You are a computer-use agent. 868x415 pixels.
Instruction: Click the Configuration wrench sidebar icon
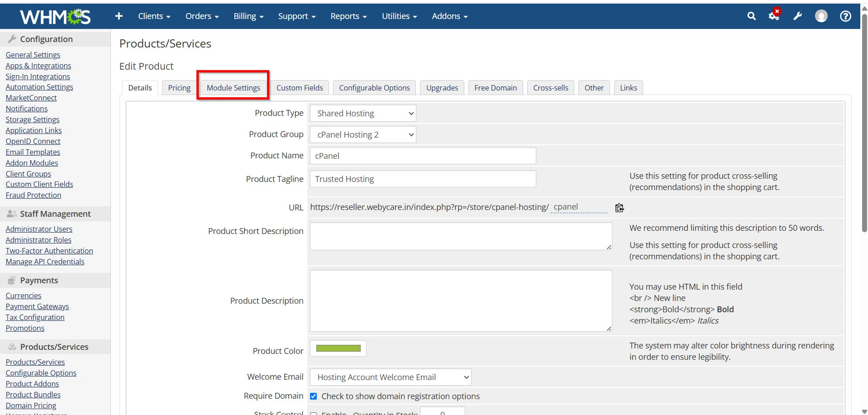pos(12,39)
